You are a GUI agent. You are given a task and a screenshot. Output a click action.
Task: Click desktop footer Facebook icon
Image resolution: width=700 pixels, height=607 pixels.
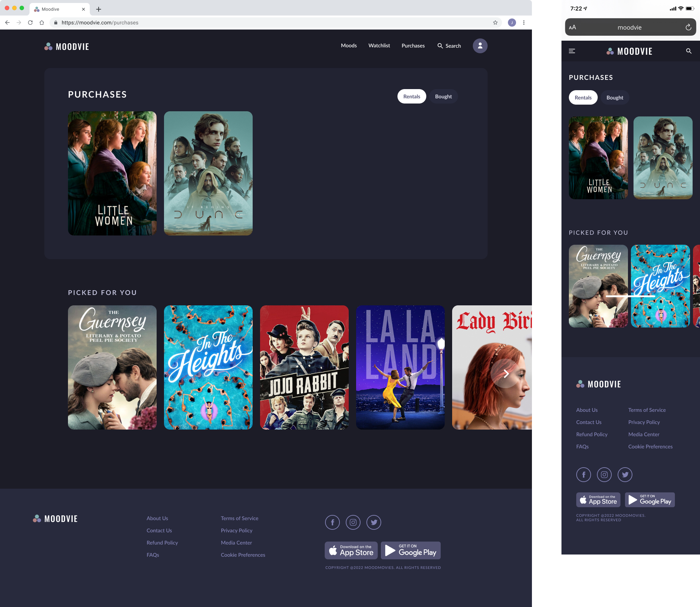332,522
